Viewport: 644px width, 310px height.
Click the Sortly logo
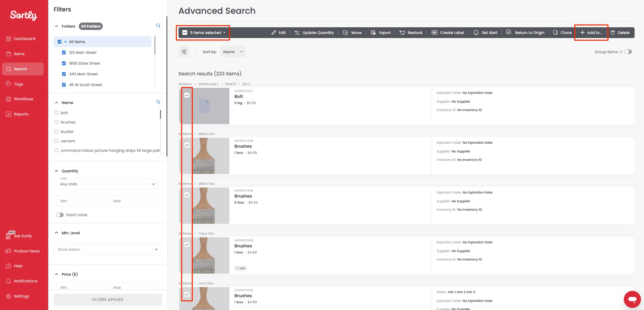24,15
